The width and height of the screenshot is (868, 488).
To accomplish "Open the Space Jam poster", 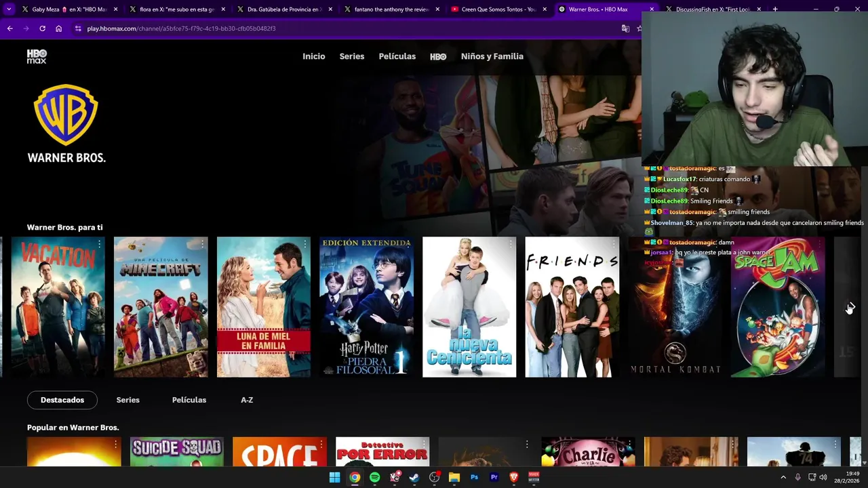I will (778, 307).
